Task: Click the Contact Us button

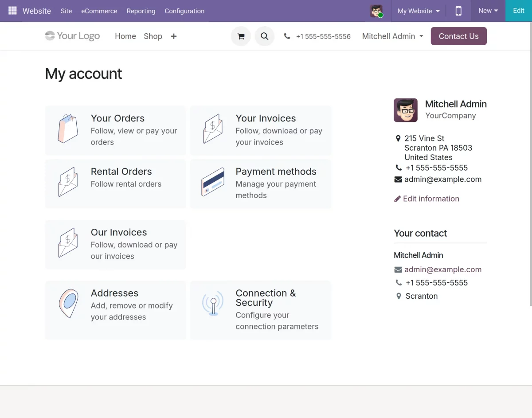Action: 459,36
